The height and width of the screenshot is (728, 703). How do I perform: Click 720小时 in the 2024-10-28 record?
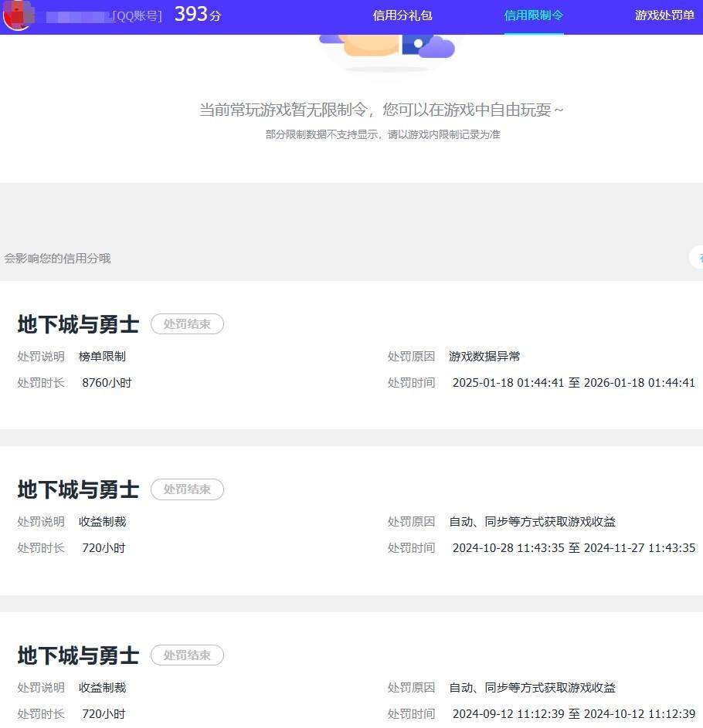point(104,548)
